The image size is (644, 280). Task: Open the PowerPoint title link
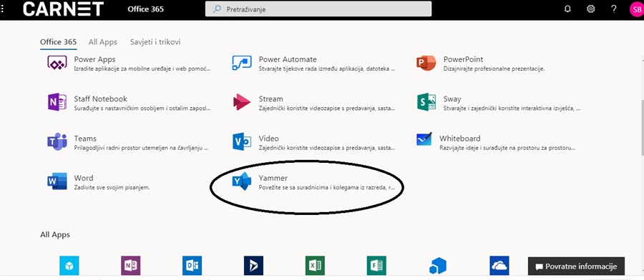tap(463, 59)
